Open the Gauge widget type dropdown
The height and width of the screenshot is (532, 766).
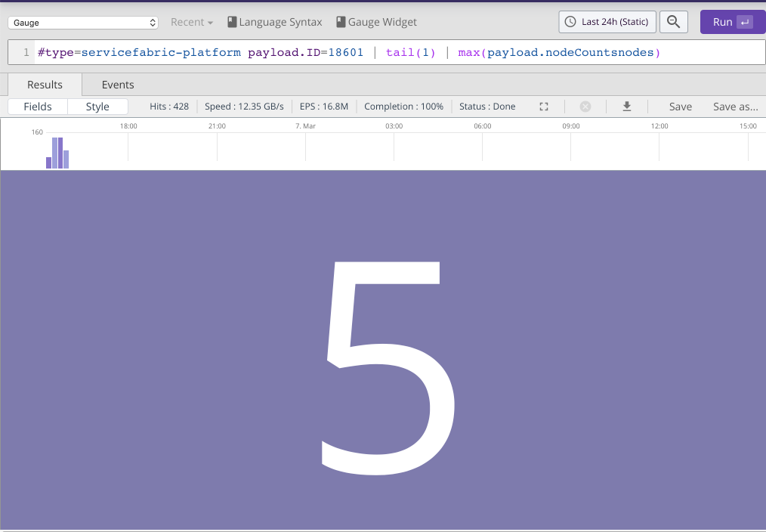click(x=83, y=23)
